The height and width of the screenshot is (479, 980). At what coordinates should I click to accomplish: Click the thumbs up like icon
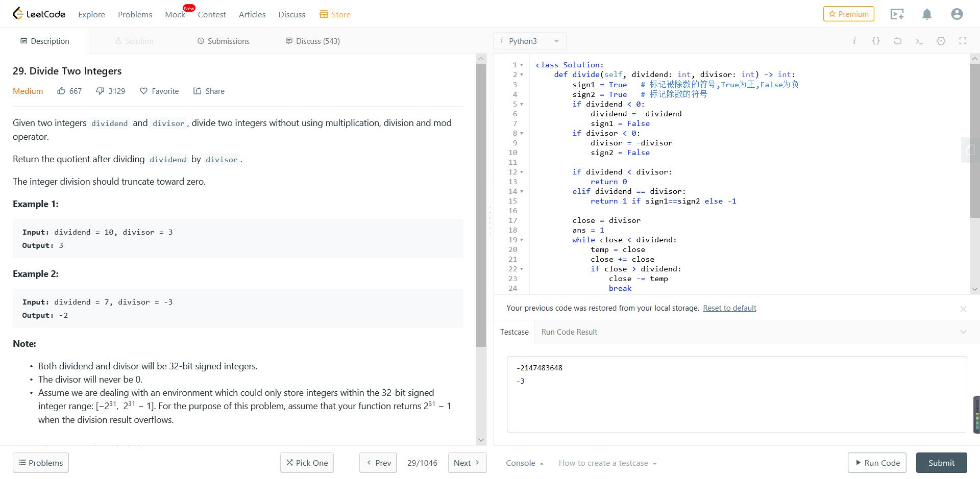click(x=61, y=91)
